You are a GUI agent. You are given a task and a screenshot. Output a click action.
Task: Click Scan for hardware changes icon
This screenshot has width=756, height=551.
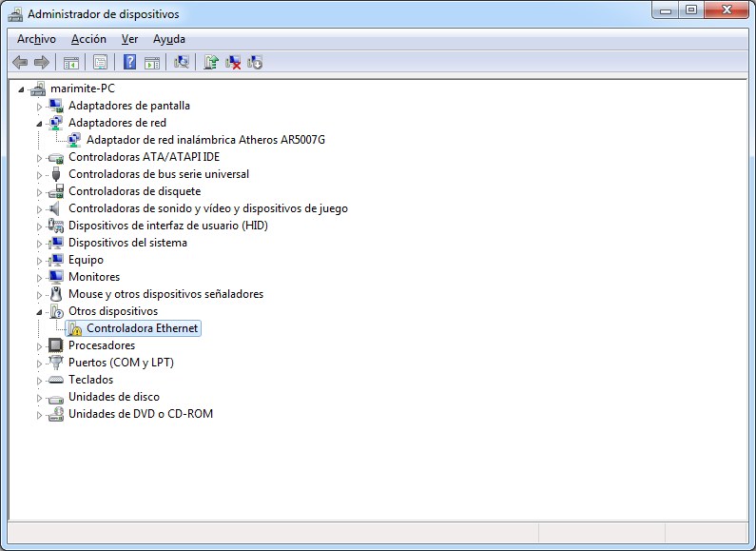pyautogui.click(x=182, y=62)
